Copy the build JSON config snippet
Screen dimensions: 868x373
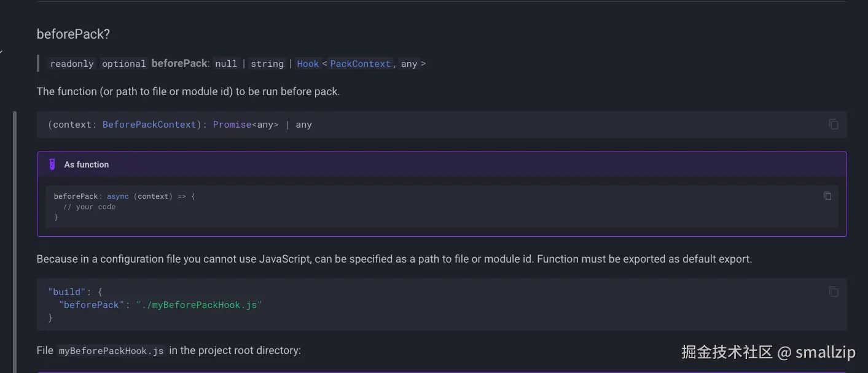pos(833,292)
